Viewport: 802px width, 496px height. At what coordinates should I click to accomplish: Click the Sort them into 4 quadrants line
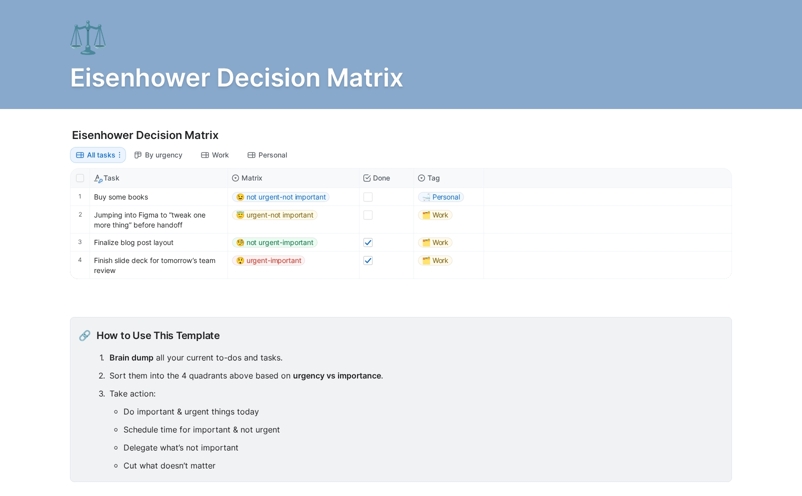click(246, 375)
